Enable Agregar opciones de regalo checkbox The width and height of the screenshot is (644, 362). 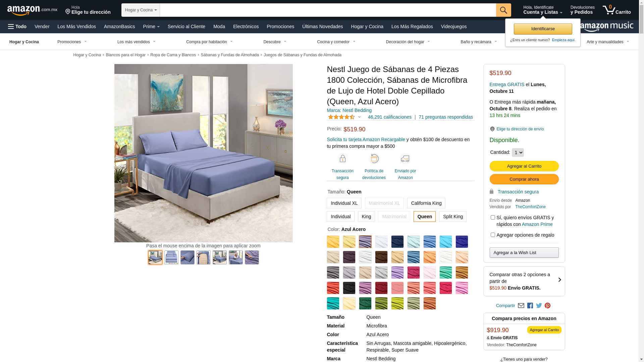point(493,235)
